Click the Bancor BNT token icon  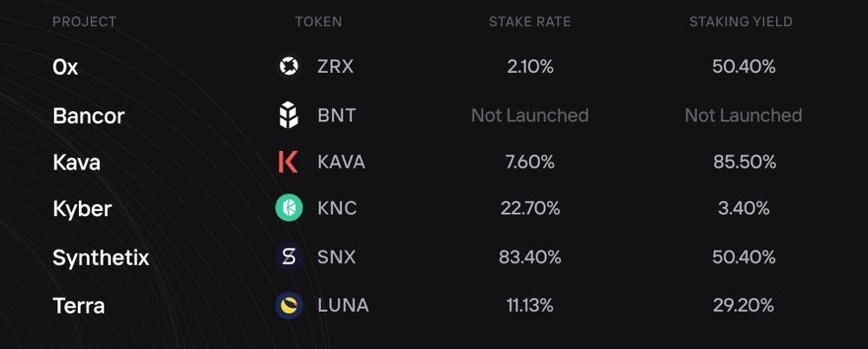289,115
